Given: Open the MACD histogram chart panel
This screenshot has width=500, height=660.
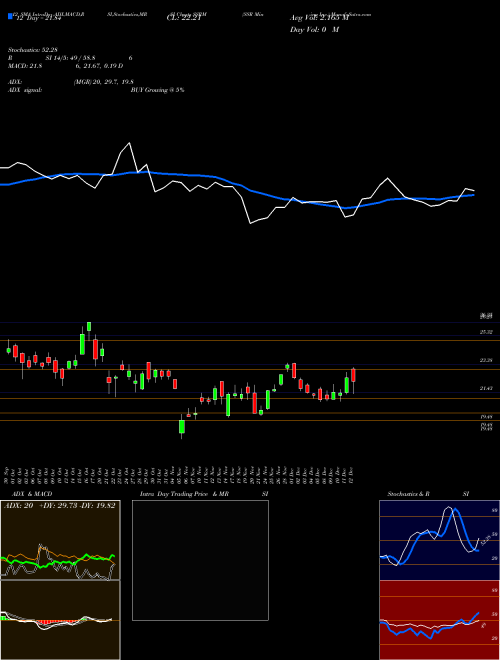Looking at the screenshot, I should coord(60,620).
